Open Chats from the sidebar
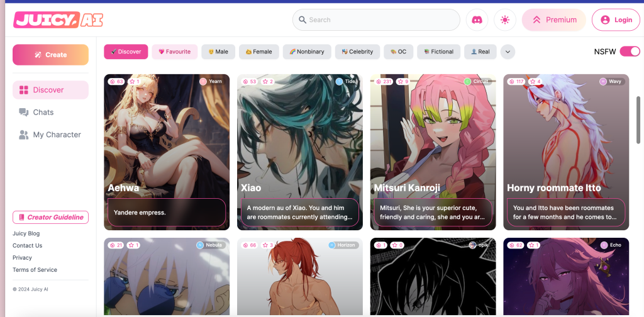 click(x=43, y=113)
